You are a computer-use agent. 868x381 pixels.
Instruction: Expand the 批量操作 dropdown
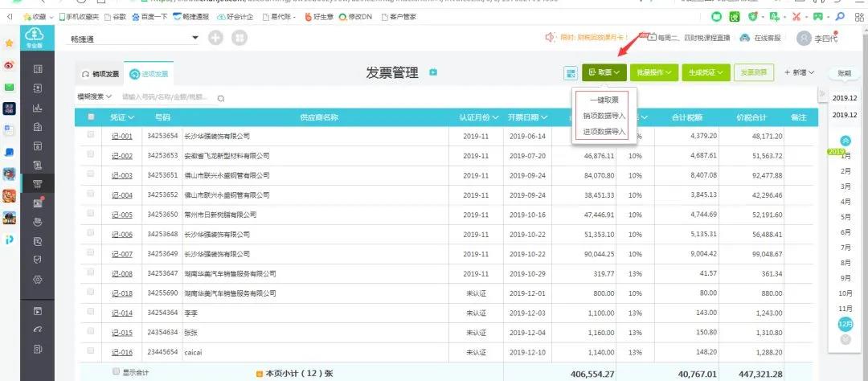click(x=652, y=73)
